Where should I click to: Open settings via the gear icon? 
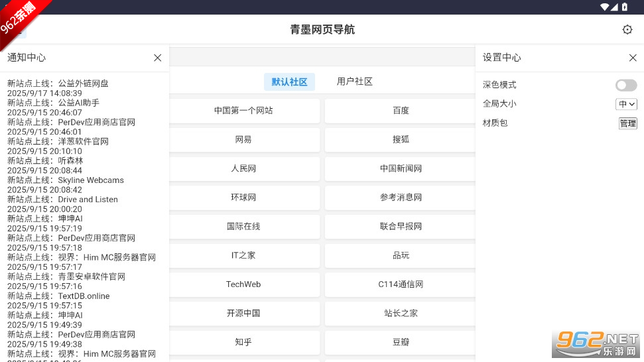coord(627,30)
